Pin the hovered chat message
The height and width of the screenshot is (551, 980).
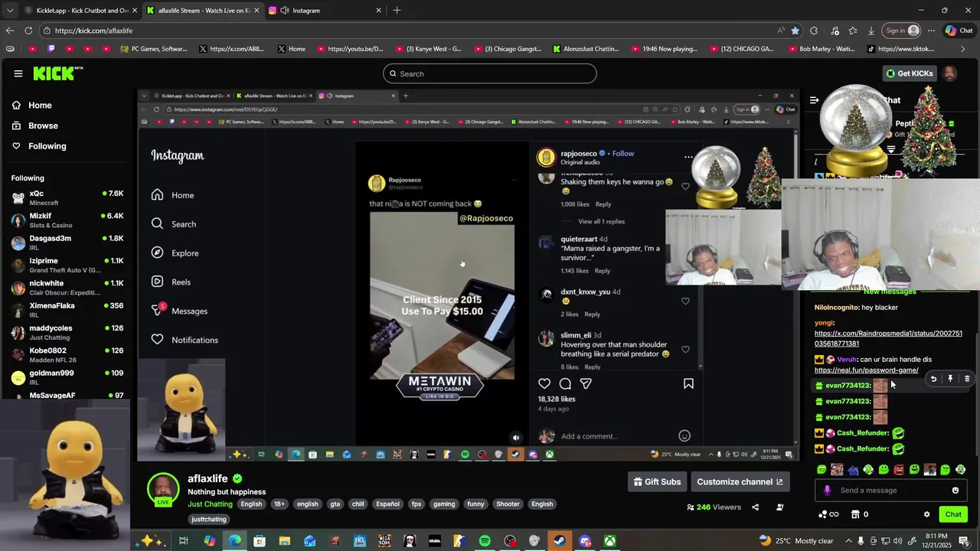coord(950,379)
